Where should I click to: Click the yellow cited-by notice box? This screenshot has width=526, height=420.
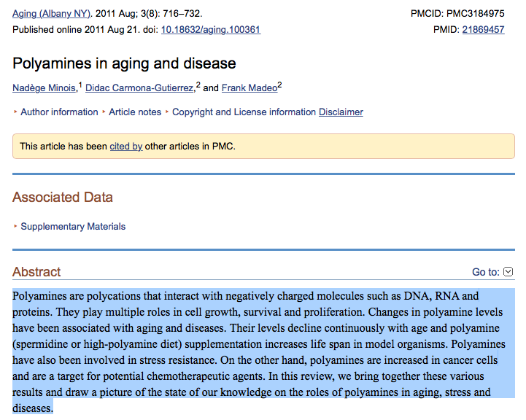click(x=328, y=147)
